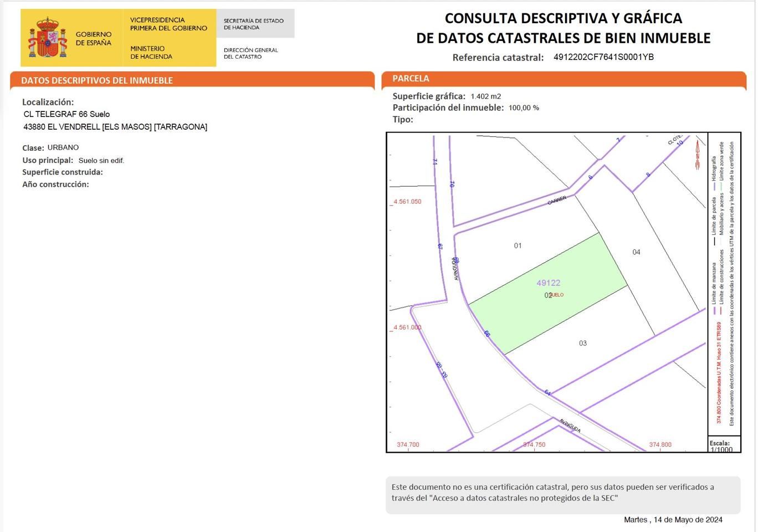Click the catastral reference 4912202CF7641S0001YB
Image resolution: width=758 pixels, height=532 pixels.
pyautogui.click(x=603, y=57)
